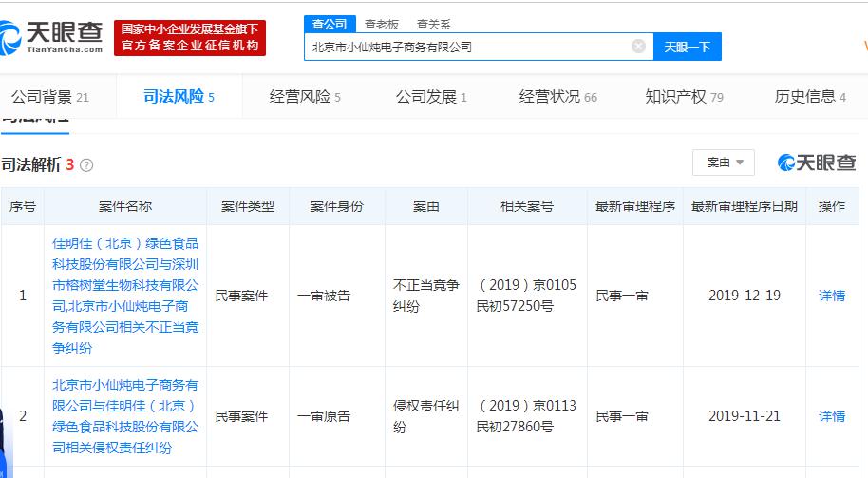
Task: Click the date 2019-11-21
Action: 745,416
